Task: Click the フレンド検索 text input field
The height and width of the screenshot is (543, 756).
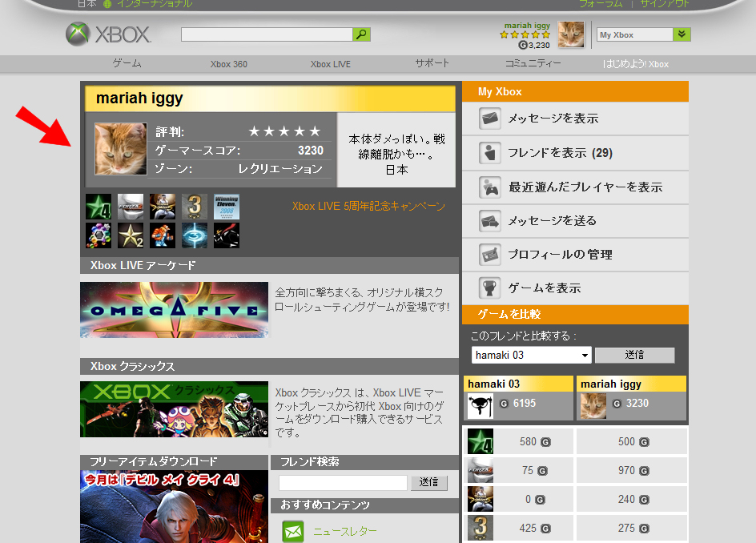Action: pos(343,483)
